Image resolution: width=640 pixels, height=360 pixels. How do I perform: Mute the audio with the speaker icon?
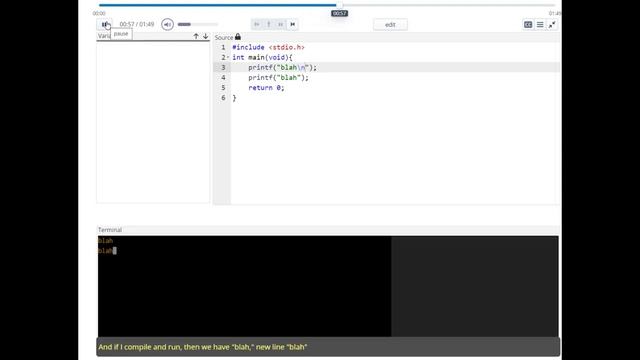[x=167, y=24]
